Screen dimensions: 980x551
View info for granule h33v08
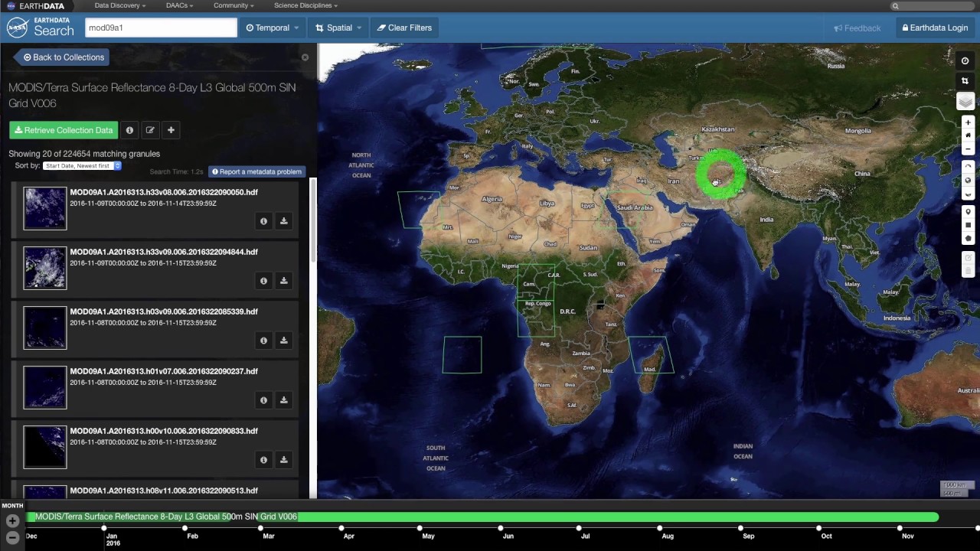click(x=263, y=221)
